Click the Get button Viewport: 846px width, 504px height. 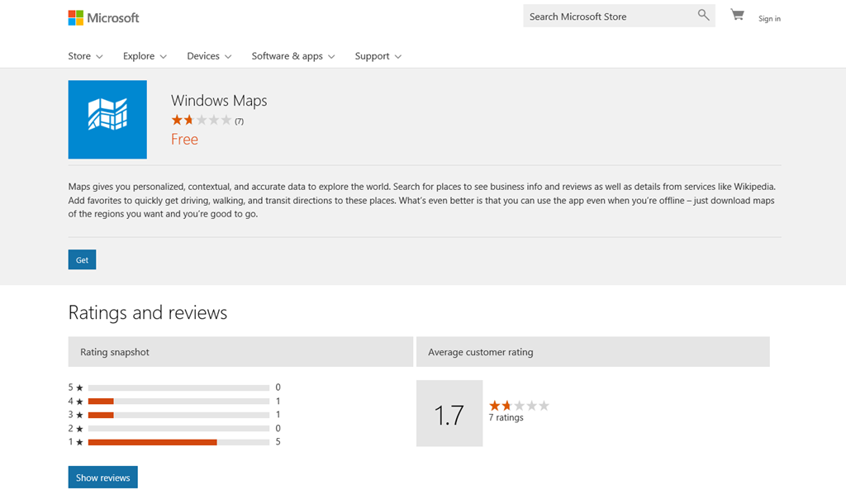point(82,259)
